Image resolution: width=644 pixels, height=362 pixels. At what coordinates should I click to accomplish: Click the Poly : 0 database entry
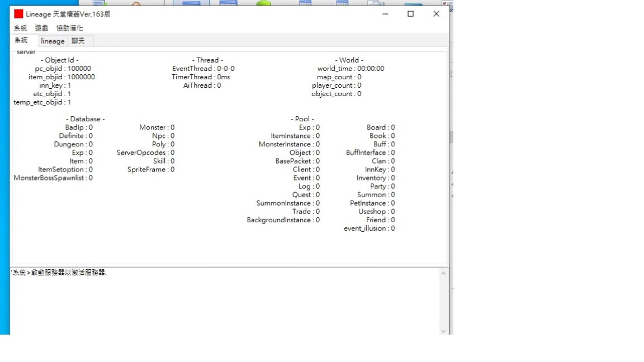point(163,145)
